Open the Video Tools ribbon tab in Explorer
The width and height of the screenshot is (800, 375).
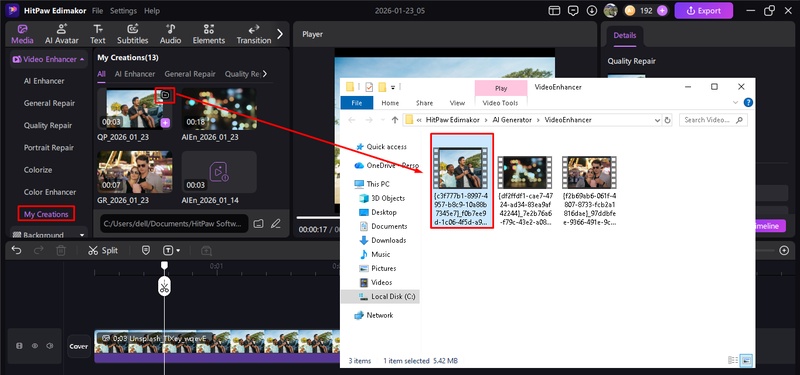pos(501,103)
